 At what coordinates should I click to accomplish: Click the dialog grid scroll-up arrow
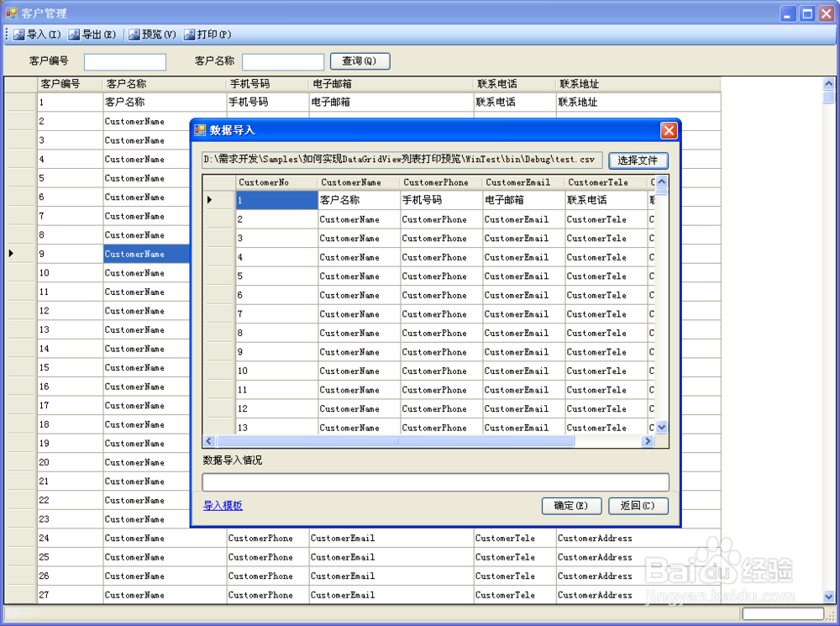[x=662, y=181]
